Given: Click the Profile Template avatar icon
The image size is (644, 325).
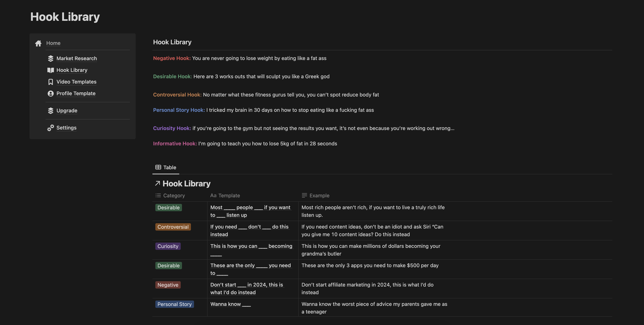Looking at the screenshot, I should pyautogui.click(x=51, y=94).
